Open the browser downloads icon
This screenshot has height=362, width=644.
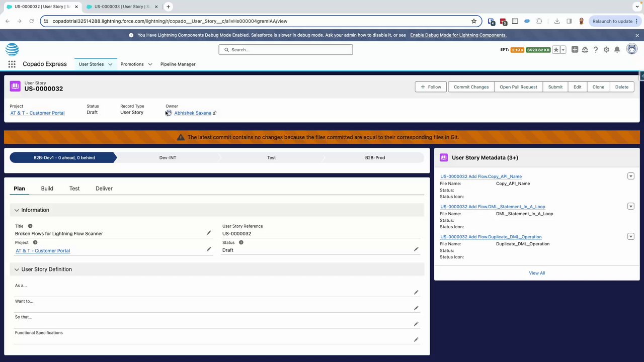(557, 21)
